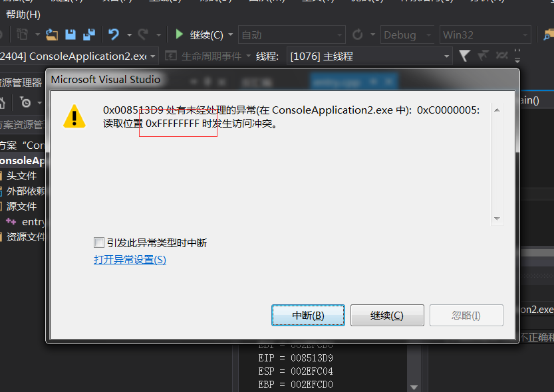Open the 帮助(H) menu

tap(23, 15)
